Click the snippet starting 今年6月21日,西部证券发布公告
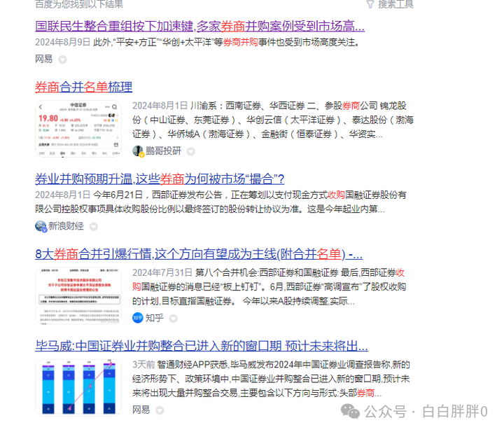The height and width of the screenshot is (432, 504). [220, 202]
